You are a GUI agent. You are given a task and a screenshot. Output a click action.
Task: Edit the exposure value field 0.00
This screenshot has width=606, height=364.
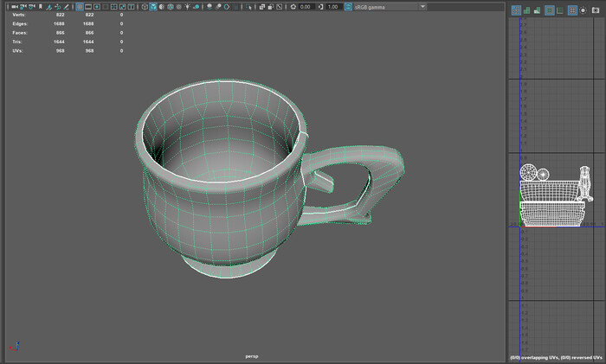pos(306,7)
